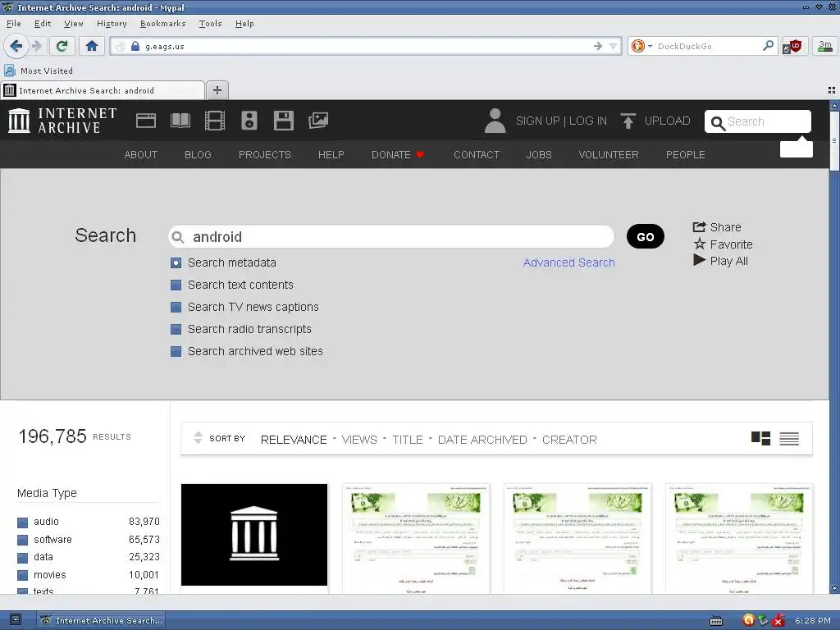Open the Bookmarks menu
Viewport: 840px width, 630px height.
[163, 24]
